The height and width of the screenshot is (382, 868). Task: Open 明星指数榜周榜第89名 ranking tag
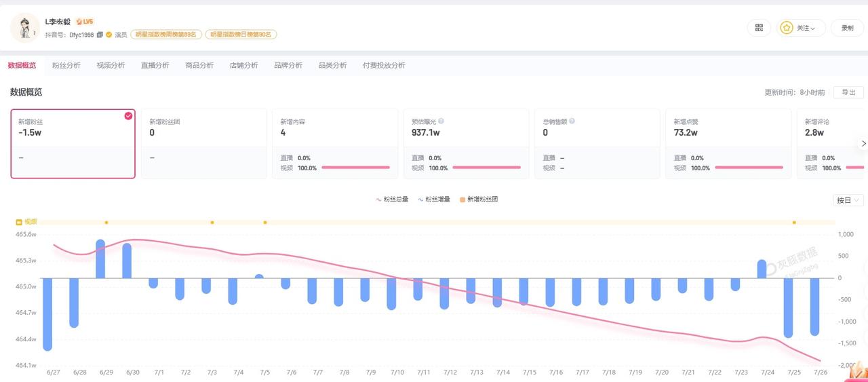[167, 35]
